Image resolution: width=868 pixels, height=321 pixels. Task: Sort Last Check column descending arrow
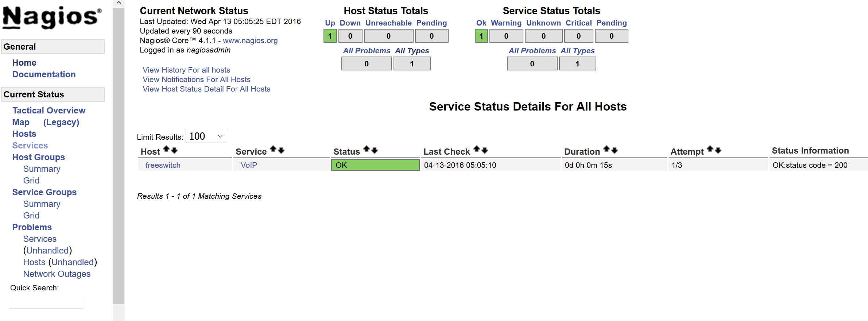pyautogui.click(x=485, y=150)
